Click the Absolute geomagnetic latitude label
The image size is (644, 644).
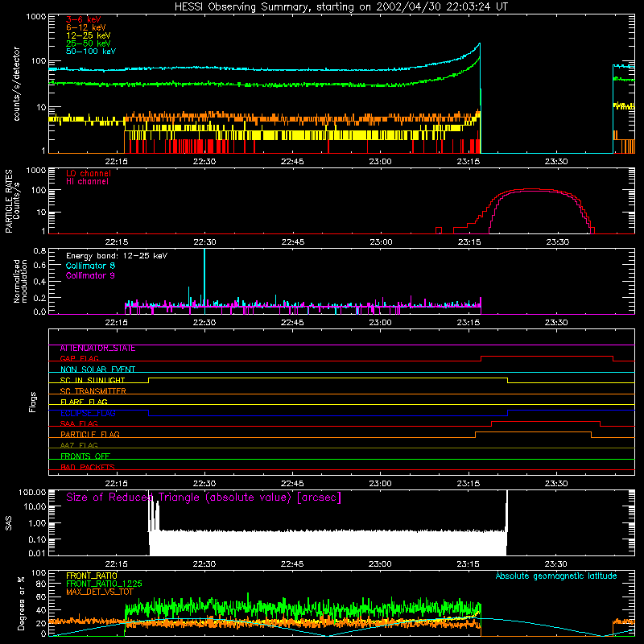[556, 576]
